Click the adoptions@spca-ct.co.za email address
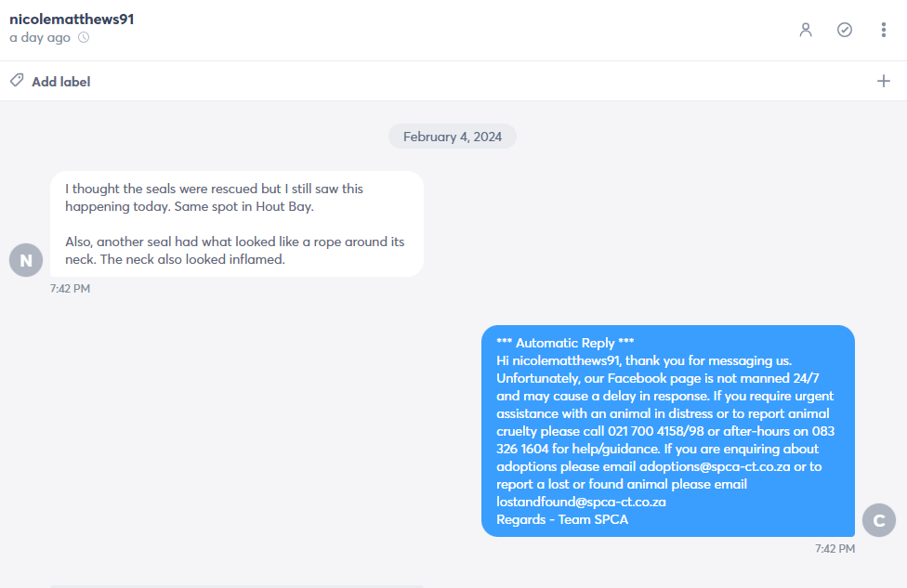This screenshot has height=588, width=907. coord(715,466)
